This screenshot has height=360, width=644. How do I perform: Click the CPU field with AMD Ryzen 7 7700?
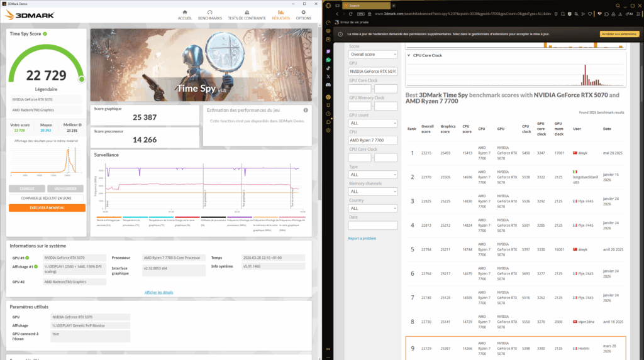(x=372, y=140)
